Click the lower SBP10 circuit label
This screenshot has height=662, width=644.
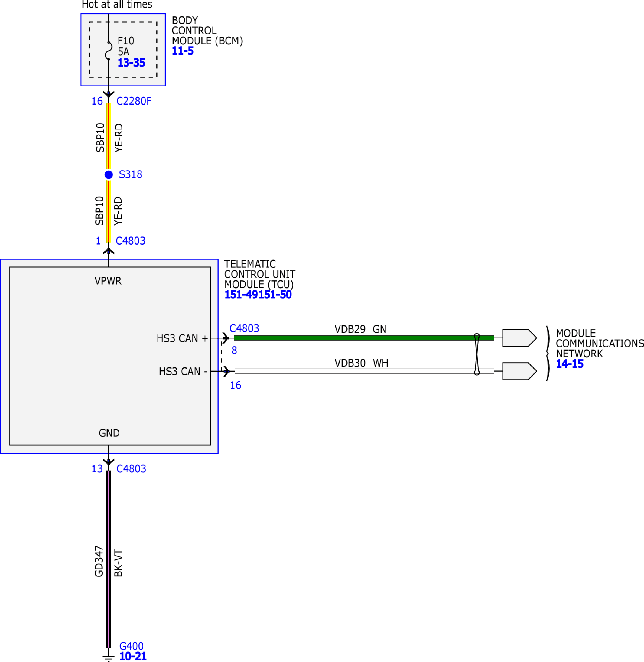point(99,211)
